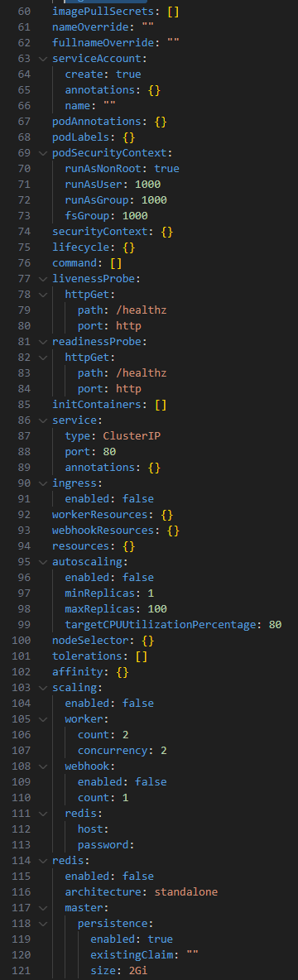Fold the autoscaling section
This screenshot has height=980, width=298.
point(42,561)
